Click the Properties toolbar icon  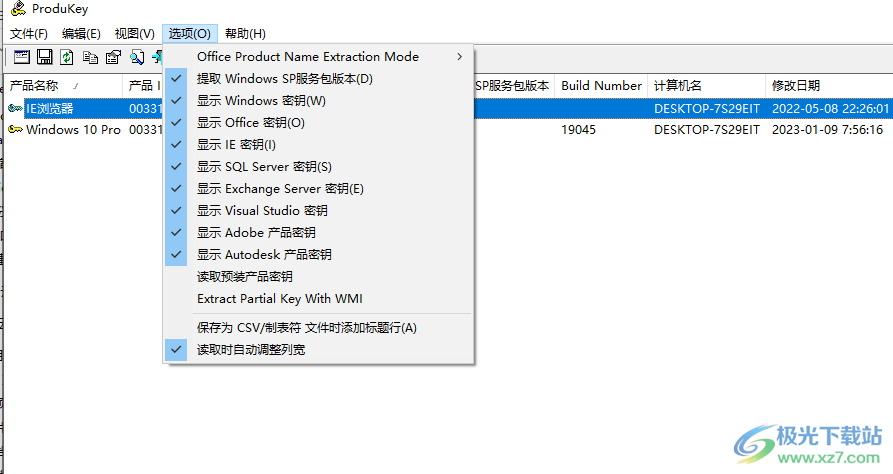(113, 56)
